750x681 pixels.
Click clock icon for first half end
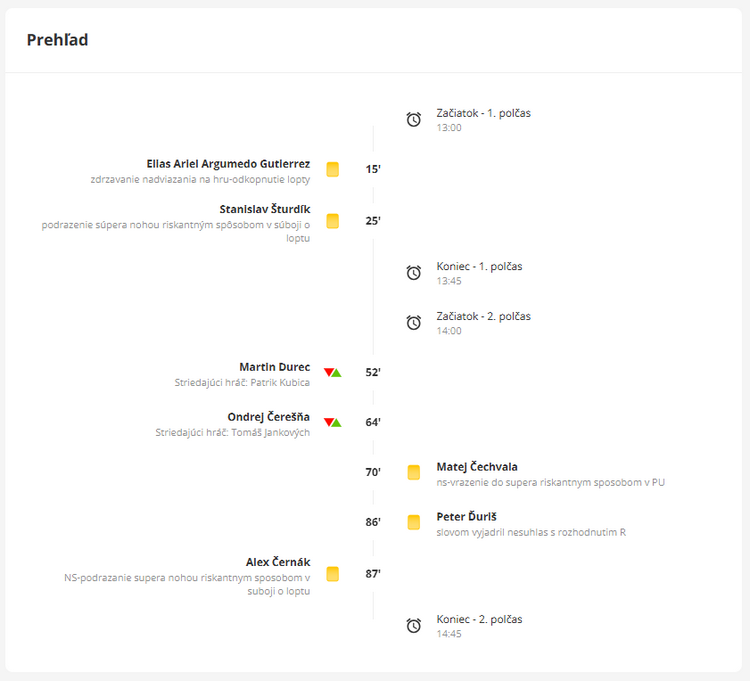tap(414, 273)
